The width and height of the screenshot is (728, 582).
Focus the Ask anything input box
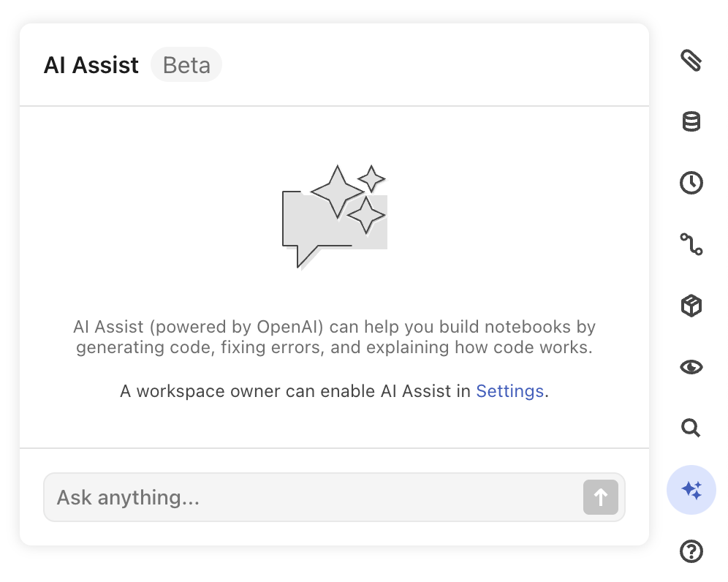click(x=334, y=497)
